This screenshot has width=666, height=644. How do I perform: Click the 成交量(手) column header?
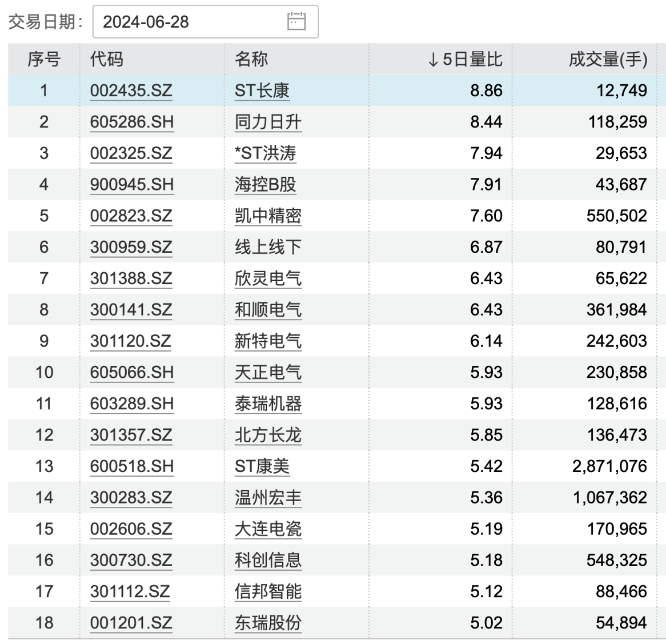[608, 59]
